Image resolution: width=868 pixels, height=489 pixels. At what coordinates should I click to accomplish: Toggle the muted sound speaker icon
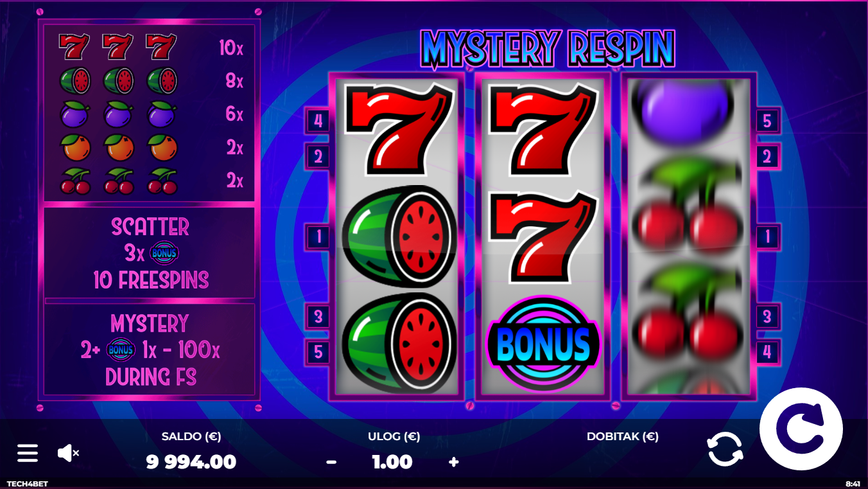click(67, 453)
